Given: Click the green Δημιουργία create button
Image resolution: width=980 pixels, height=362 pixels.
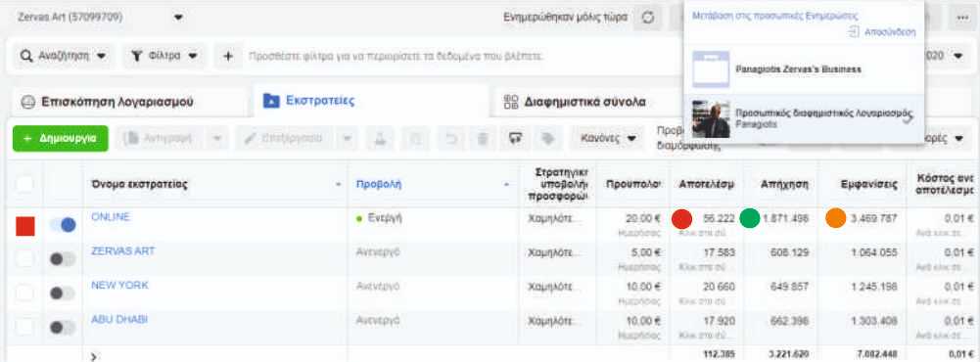Looking at the screenshot, I should click(x=61, y=138).
